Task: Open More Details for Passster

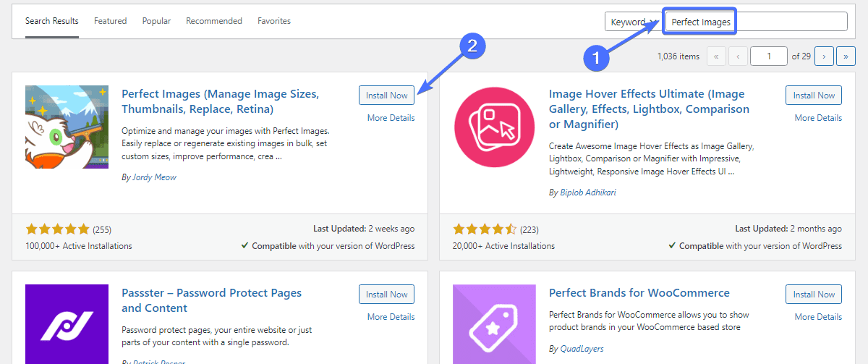Action: [391, 317]
